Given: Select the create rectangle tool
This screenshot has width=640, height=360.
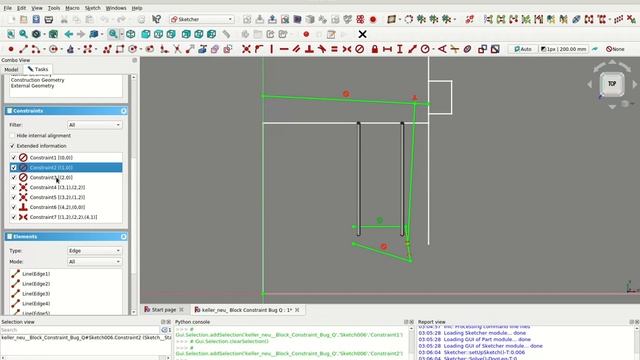Looking at the screenshot, I should tap(120, 49).
